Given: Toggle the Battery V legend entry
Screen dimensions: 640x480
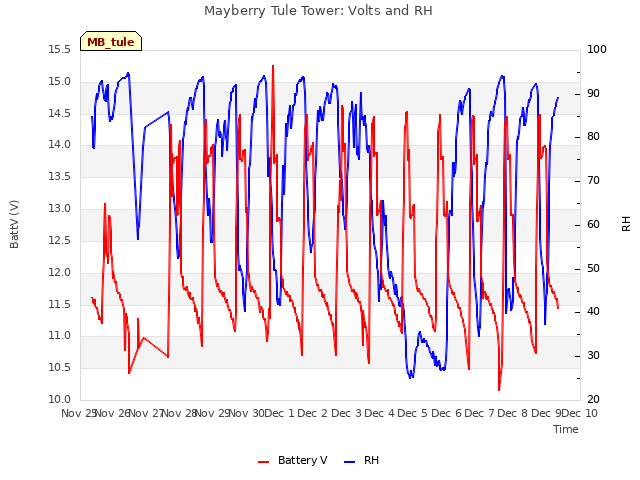Looking at the screenshot, I should (x=293, y=460).
